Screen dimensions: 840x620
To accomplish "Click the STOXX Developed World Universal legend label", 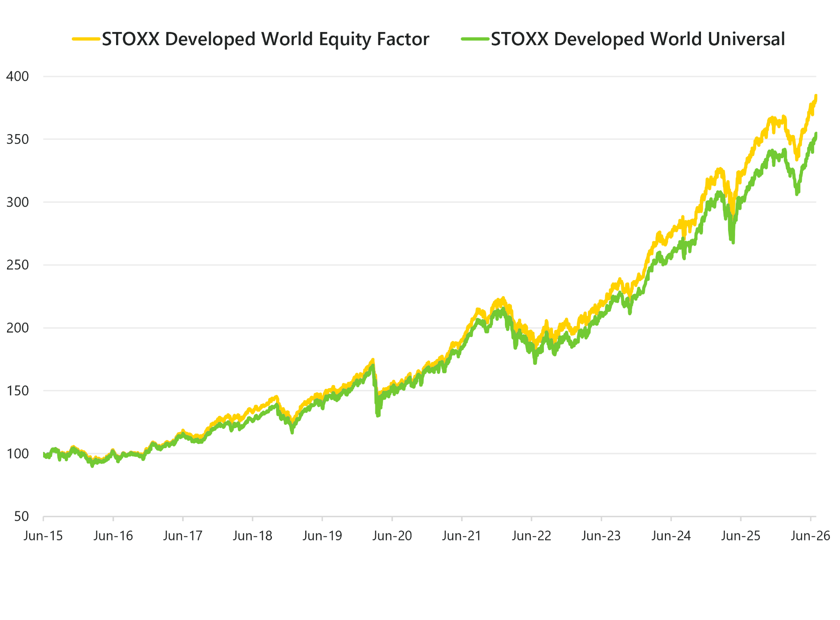I will (x=638, y=39).
